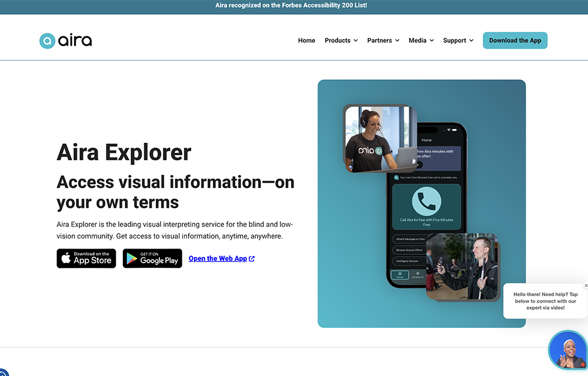Expand the Partners dropdown menu
Screen dimensions: 588x376
tap(383, 41)
